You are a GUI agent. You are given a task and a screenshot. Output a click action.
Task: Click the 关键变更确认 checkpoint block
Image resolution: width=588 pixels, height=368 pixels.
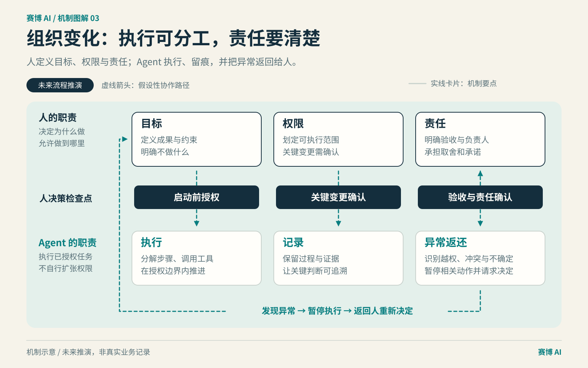[338, 197]
